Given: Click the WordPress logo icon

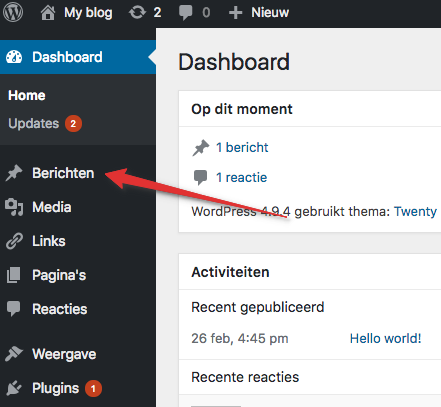Looking at the screenshot, I should (13, 12).
